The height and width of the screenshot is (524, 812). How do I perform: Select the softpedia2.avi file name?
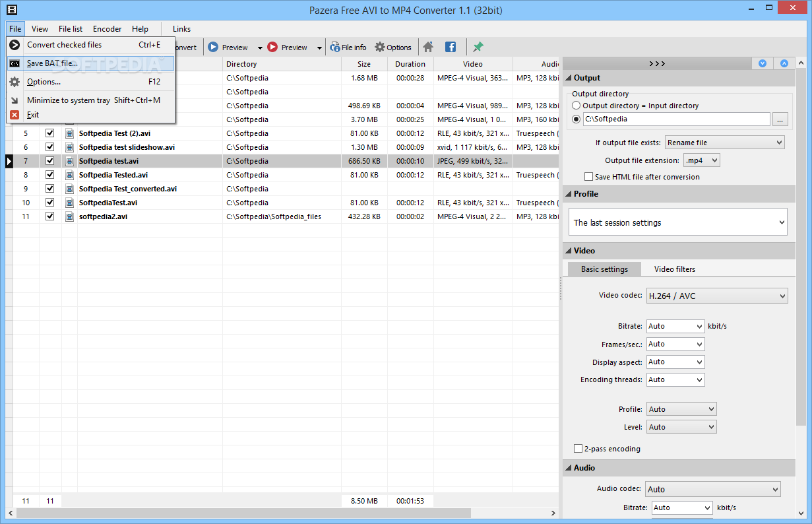coord(103,216)
